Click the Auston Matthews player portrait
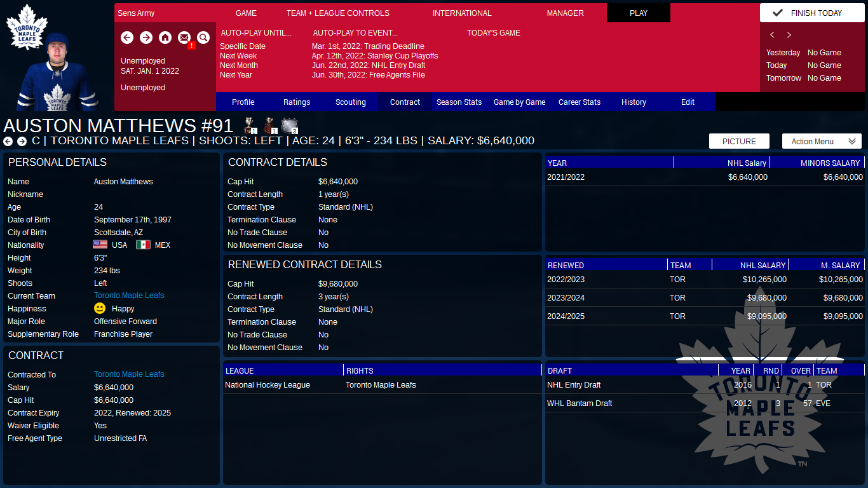868x488 pixels. 58,73
